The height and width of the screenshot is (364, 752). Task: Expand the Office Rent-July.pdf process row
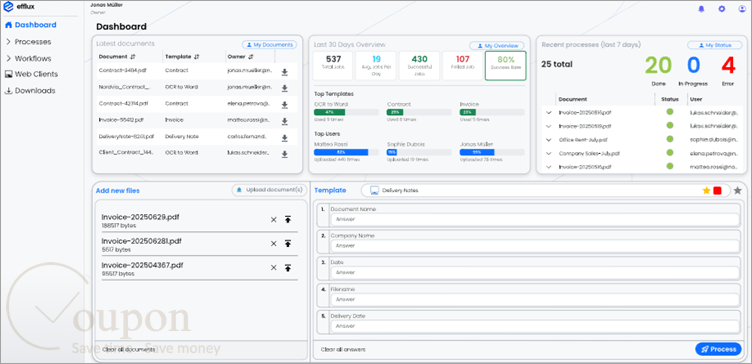[x=549, y=140]
